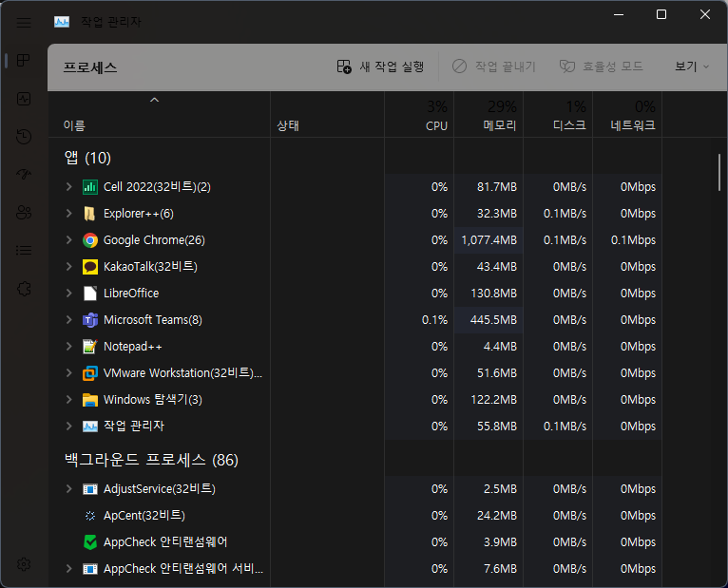Click the Google Chrome app icon
728x588 pixels.
tap(90, 240)
